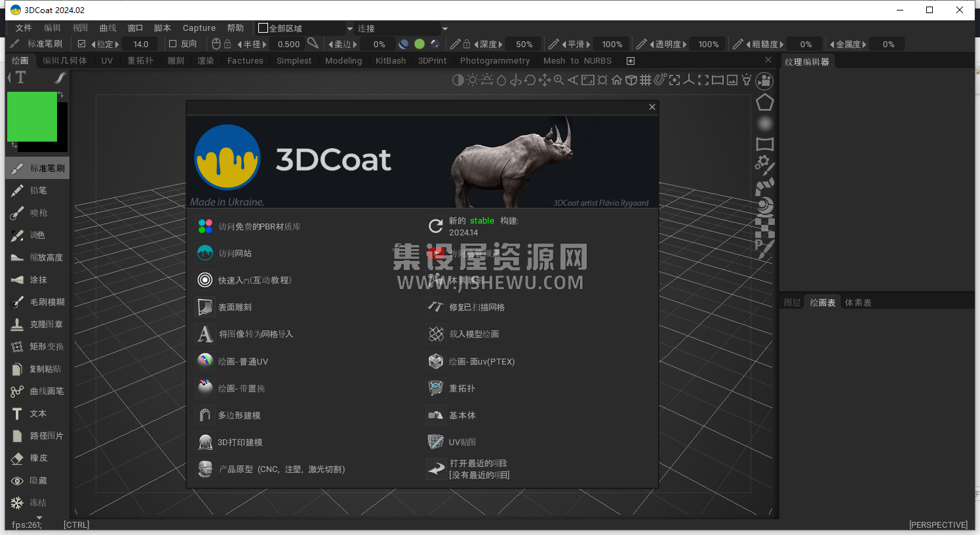Screen dimensions: 980x535
Task: Select the 路径图片 tool
Action: (37, 436)
